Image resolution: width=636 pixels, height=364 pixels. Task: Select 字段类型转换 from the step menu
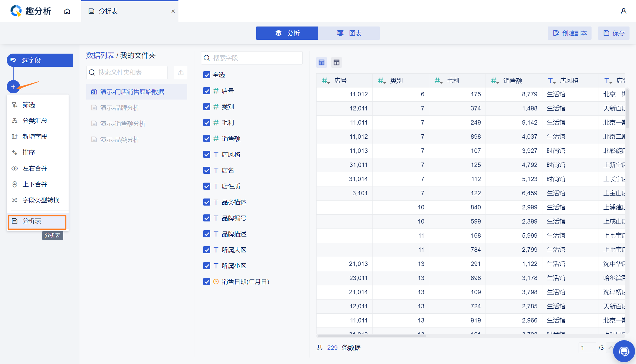point(41,200)
